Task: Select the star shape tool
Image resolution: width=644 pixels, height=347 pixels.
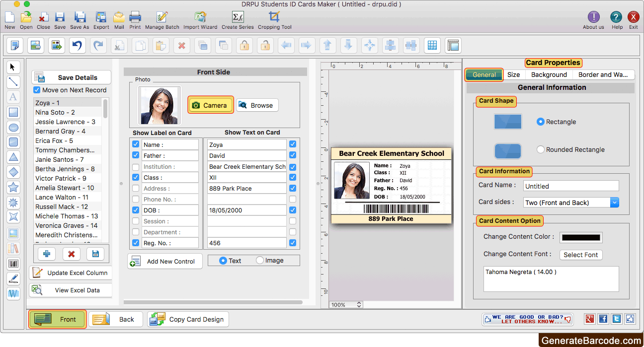Action: click(13, 188)
